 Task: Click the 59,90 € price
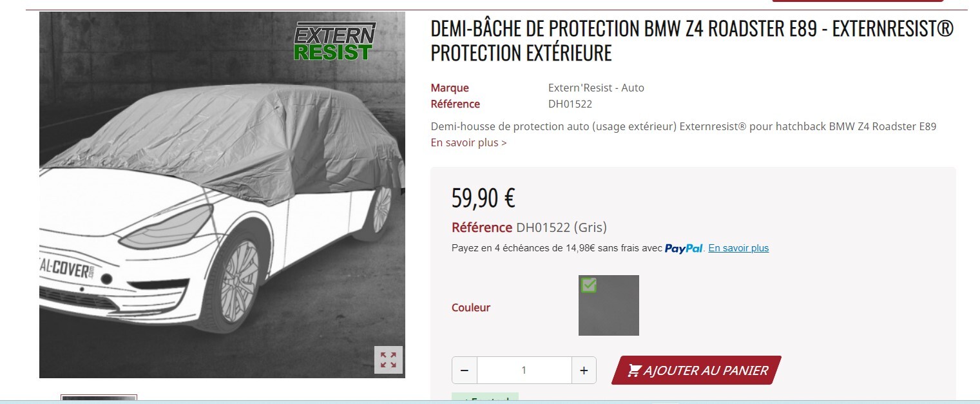coord(483,198)
